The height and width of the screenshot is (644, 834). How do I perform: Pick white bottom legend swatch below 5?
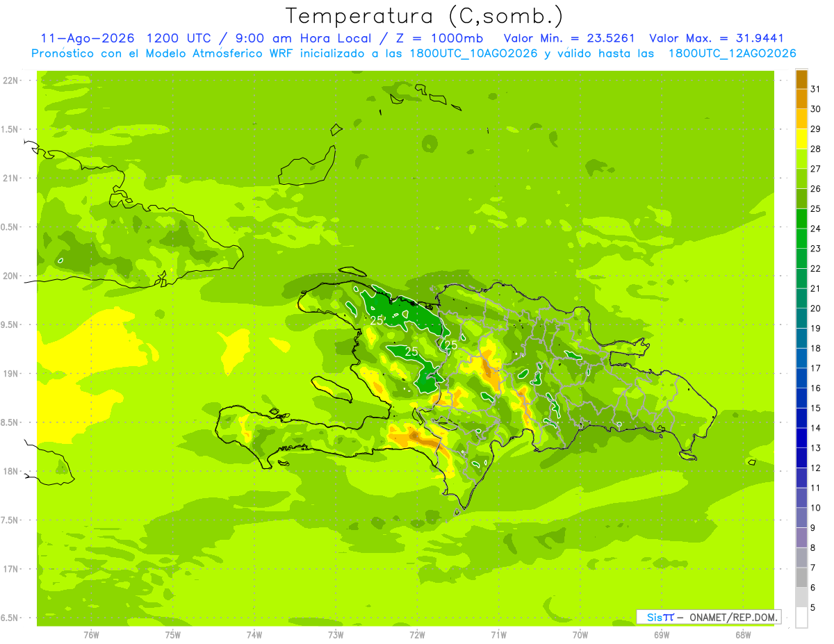click(x=801, y=618)
